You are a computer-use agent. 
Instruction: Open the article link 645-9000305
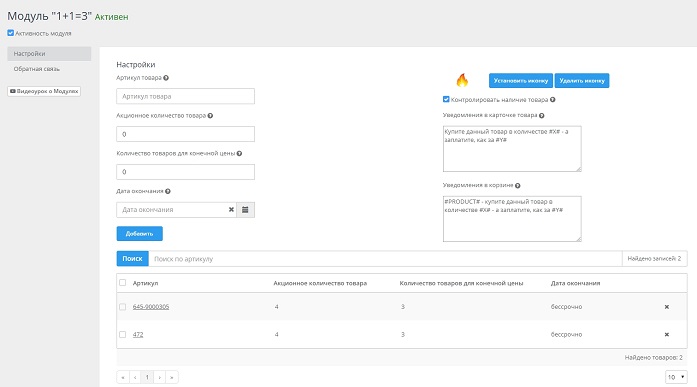[x=151, y=307]
